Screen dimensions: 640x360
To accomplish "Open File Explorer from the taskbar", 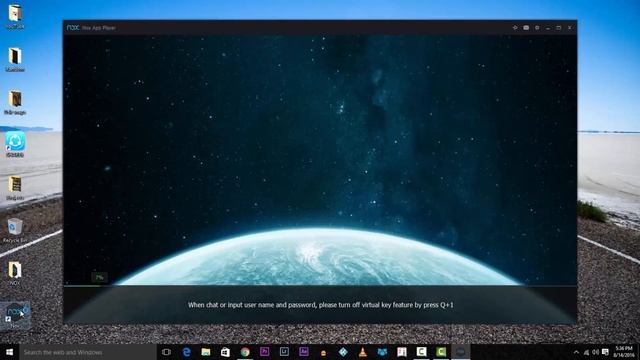I will point(206,352).
